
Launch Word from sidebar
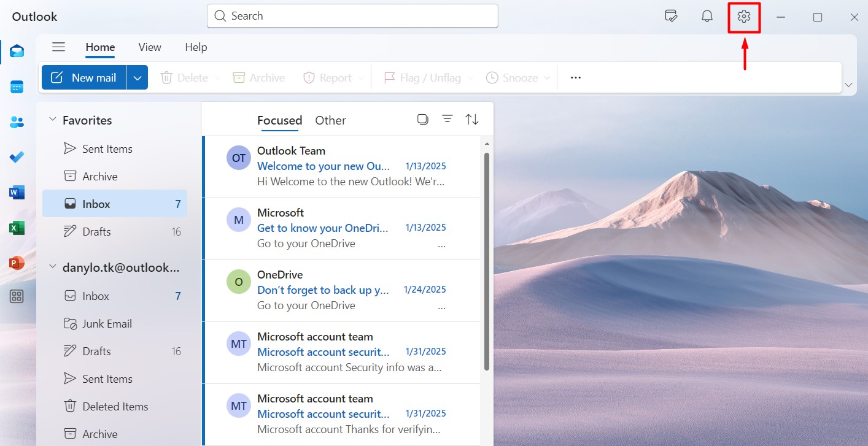click(x=17, y=193)
